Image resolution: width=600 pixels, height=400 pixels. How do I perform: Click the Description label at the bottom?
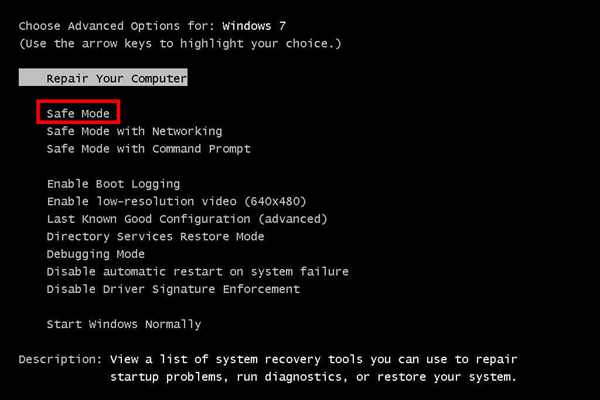point(60,359)
